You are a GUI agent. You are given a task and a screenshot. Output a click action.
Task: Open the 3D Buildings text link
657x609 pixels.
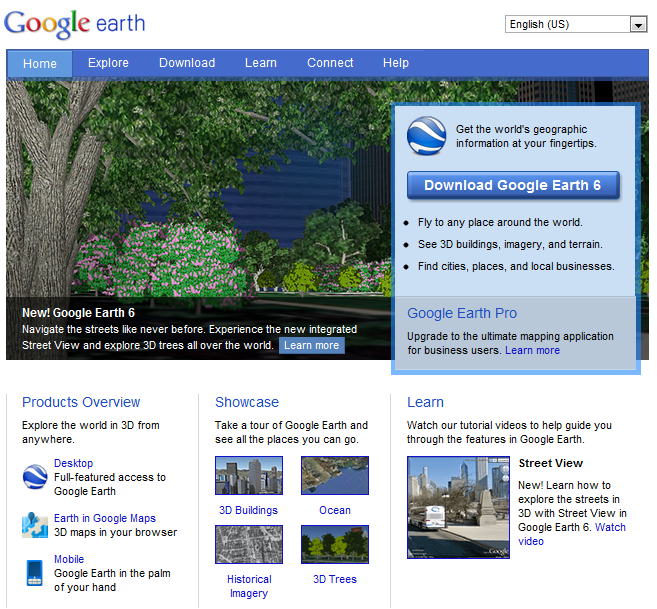point(248,510)
